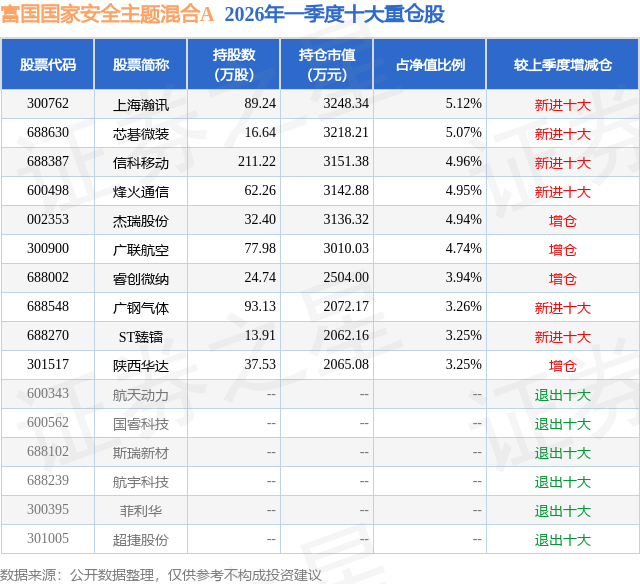Viewport: 640px width, 584px height.
Task: Click share count 211.22
Action: pyautogui.click(x=257, y=162)
